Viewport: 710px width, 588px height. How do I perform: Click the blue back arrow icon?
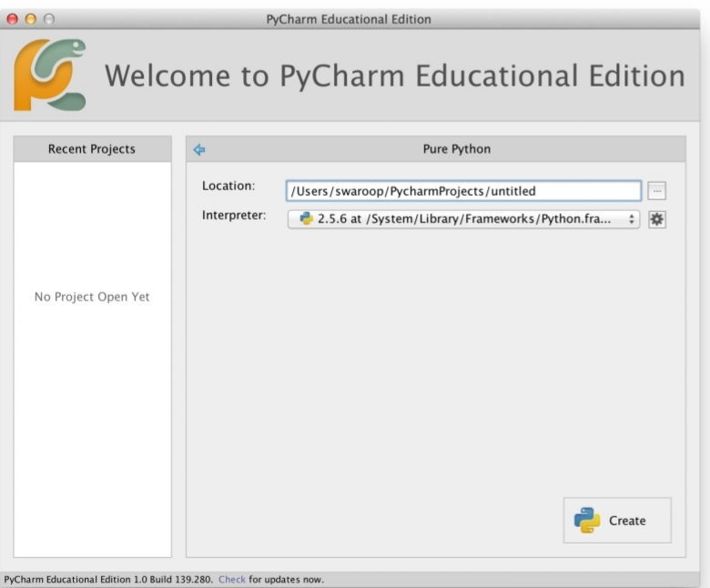[x=199, y=149]
